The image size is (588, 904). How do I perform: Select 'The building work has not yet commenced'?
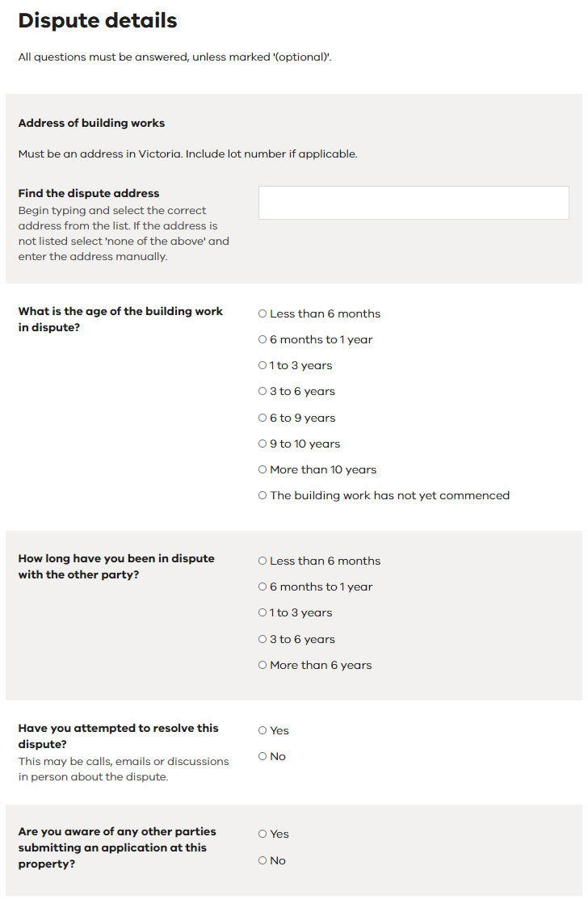[262, 495]
